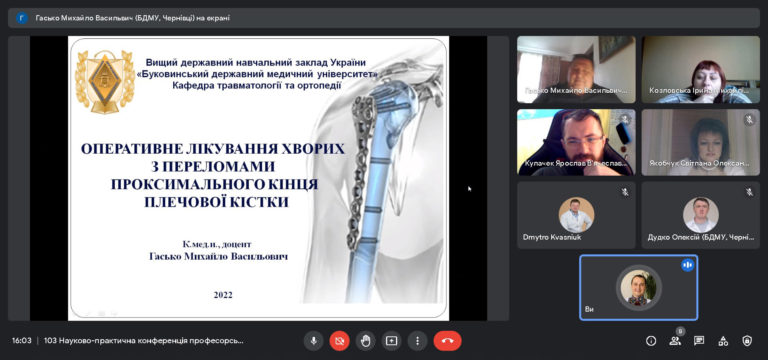
Task: Turn the camera back on
Action: point(339,341)
